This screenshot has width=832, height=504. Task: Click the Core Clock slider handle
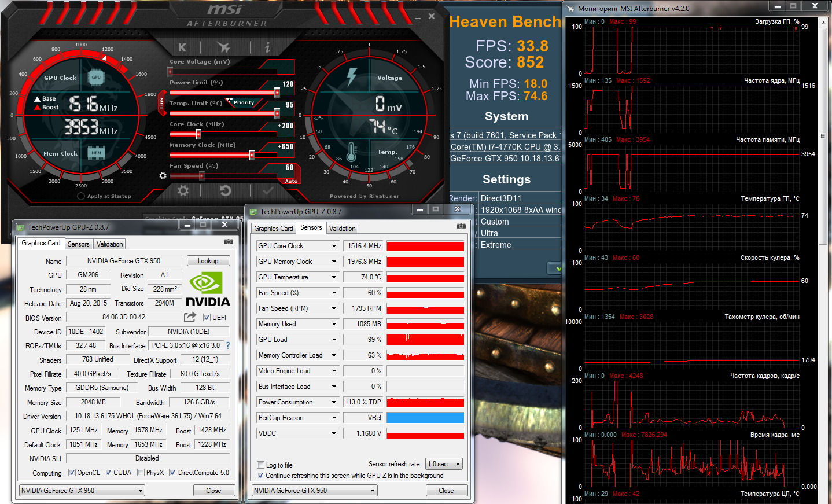point(198,134)
